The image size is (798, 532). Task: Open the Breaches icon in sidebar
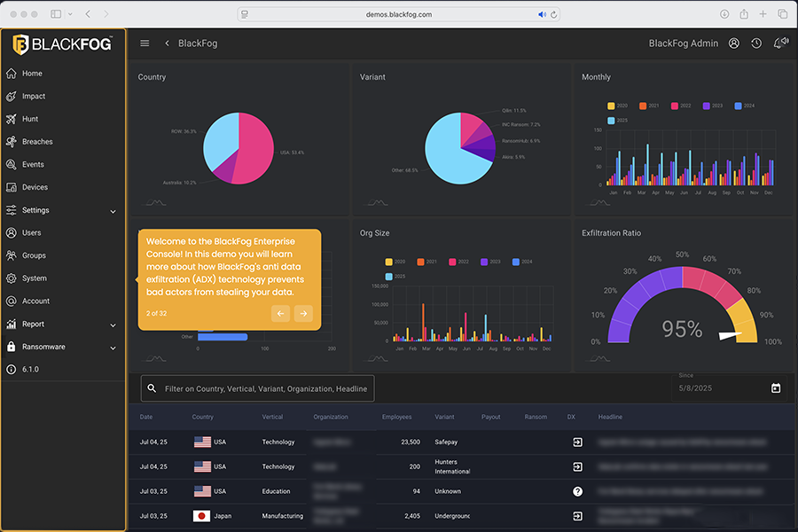click(x=12, y=142)
